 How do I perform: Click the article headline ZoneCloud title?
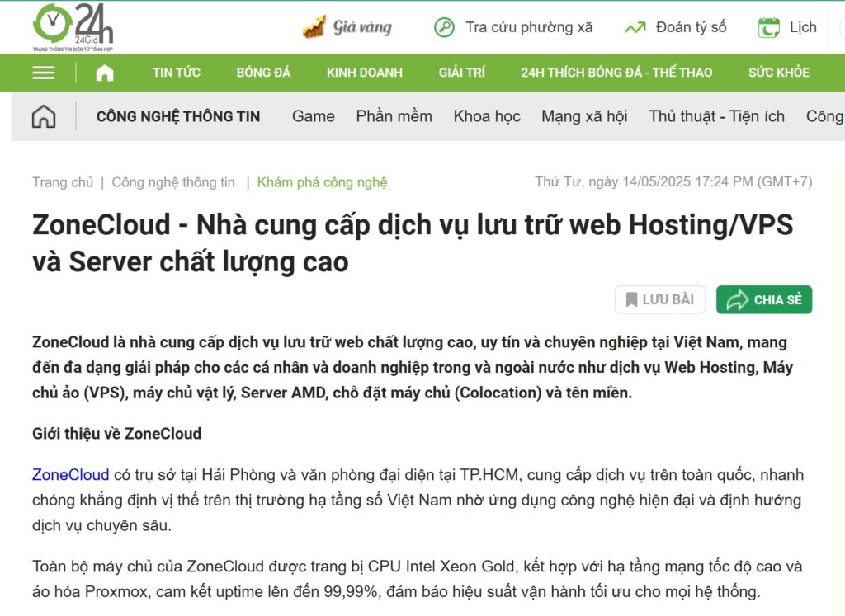point(413,242)
